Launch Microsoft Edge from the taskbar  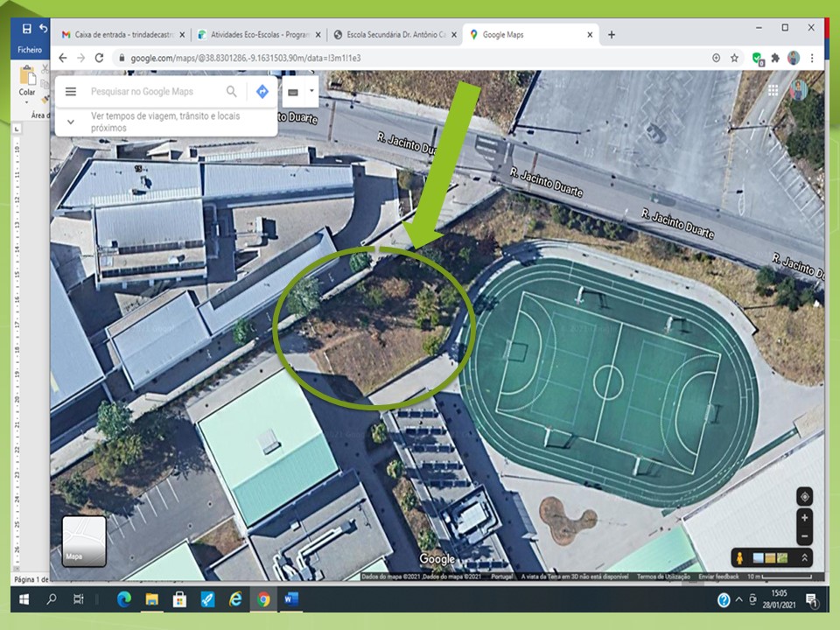click(123, 599)
